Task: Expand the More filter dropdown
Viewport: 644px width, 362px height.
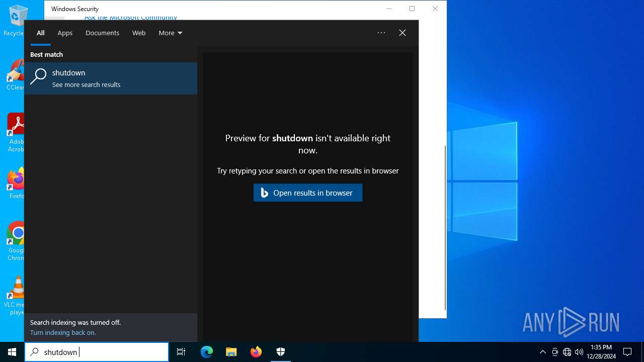Action: 171,33
